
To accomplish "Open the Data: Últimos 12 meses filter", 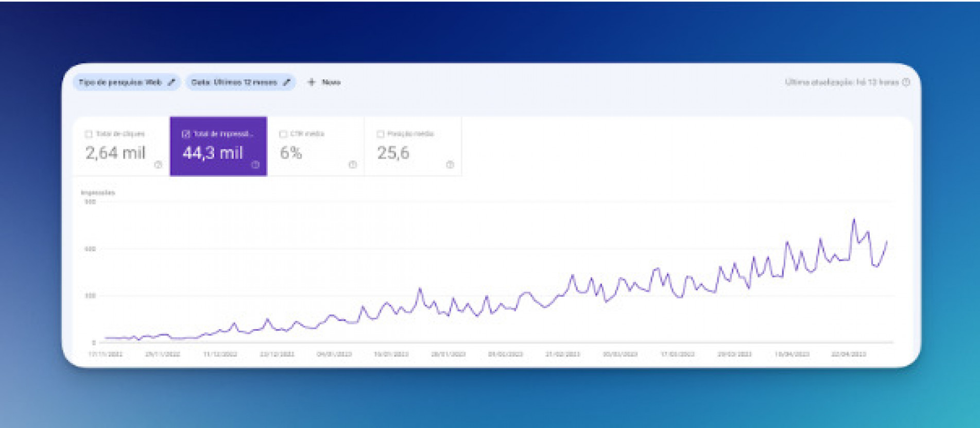I will (x=234, y=82).
